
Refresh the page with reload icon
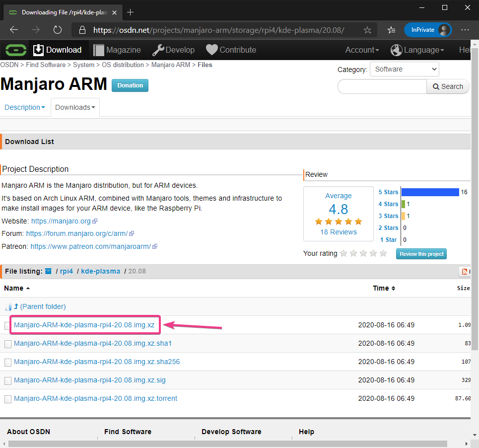point(57,30)
